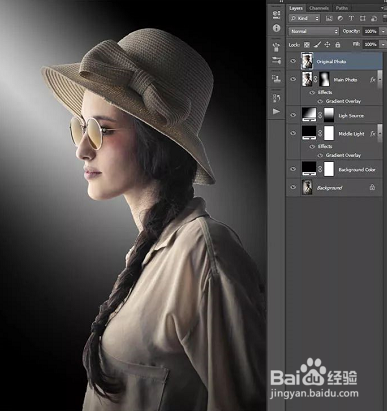
Task: Filter layers by adjustment layers icon
Action: (x=340, y=18)
